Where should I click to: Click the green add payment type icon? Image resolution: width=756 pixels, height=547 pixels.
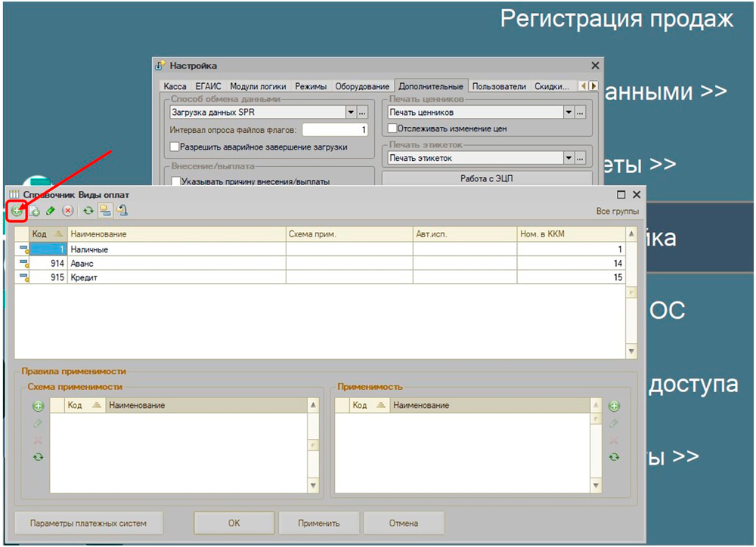[17, 211]
